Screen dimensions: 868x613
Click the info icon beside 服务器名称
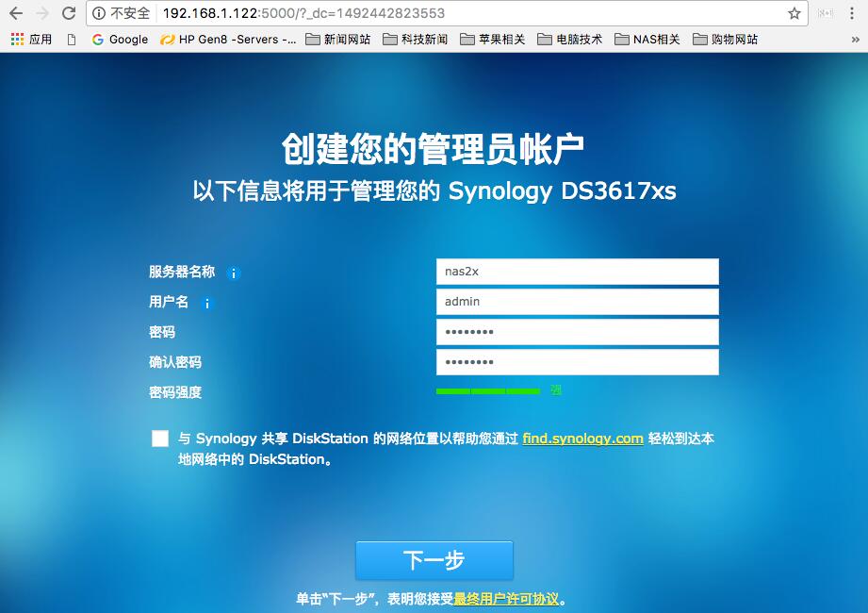coord(233,272)
